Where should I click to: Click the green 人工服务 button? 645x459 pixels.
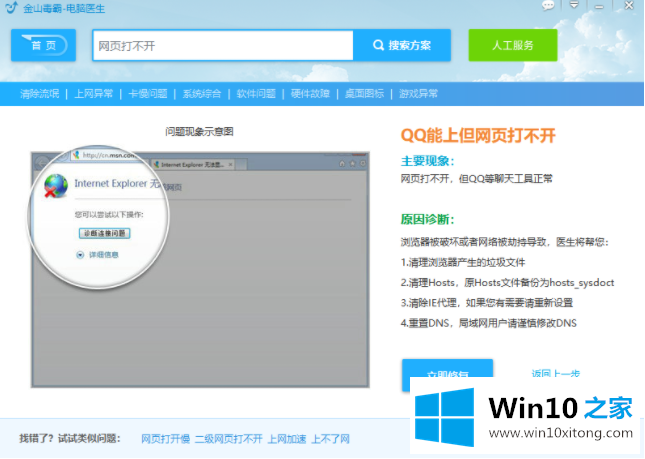point(513,45)
